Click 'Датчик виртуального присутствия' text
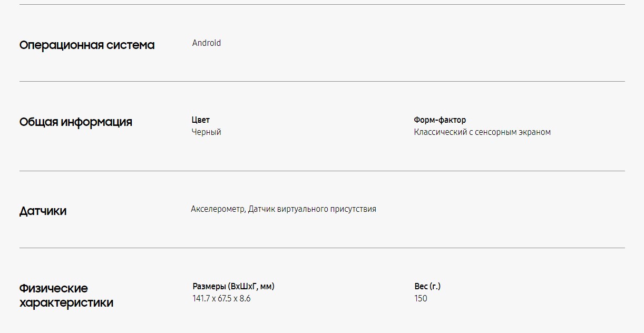 pyautogui.click(x=312, y=209)
